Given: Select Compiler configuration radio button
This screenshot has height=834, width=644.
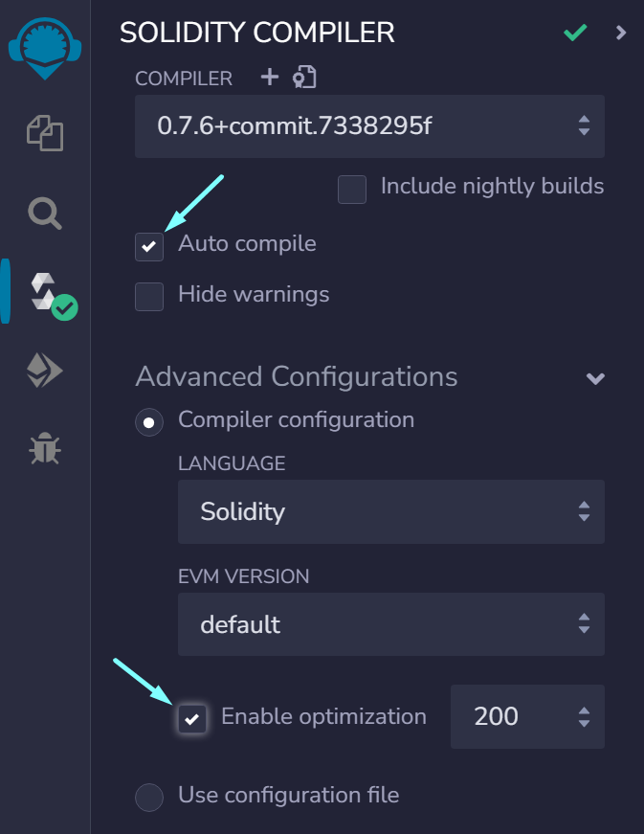Looking at the screenshot, I should (x=148, y=422).
